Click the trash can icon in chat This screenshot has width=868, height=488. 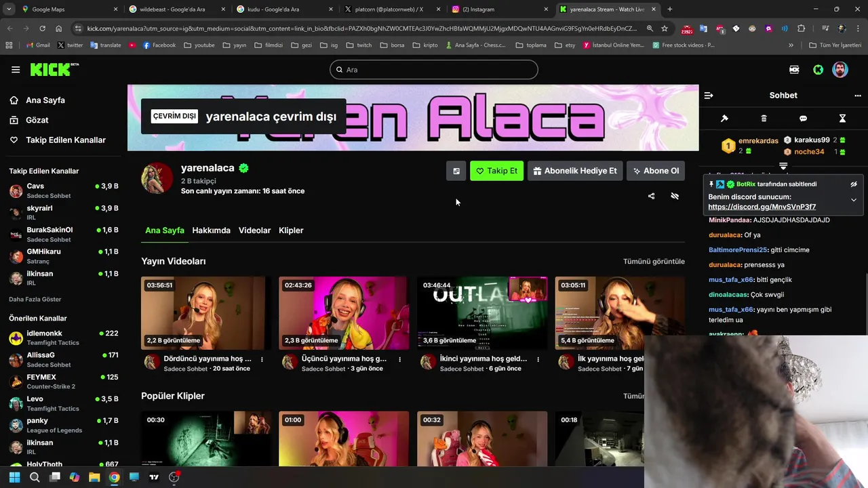764,119
